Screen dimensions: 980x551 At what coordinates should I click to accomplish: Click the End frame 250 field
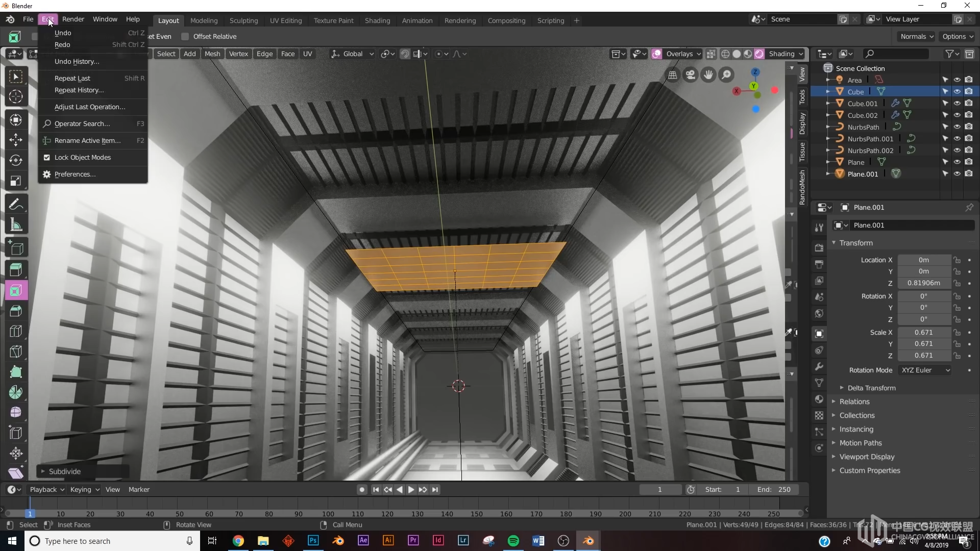[773, 489]
